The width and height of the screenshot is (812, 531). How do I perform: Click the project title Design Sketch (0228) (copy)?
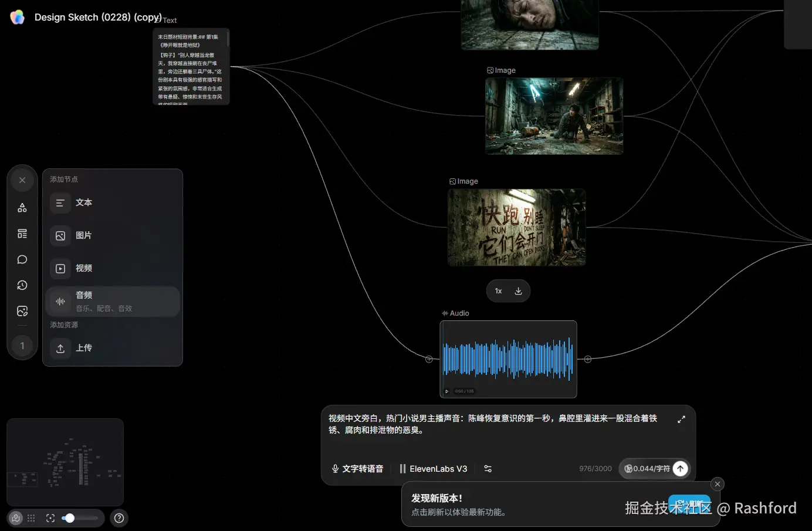coord(98,17)
